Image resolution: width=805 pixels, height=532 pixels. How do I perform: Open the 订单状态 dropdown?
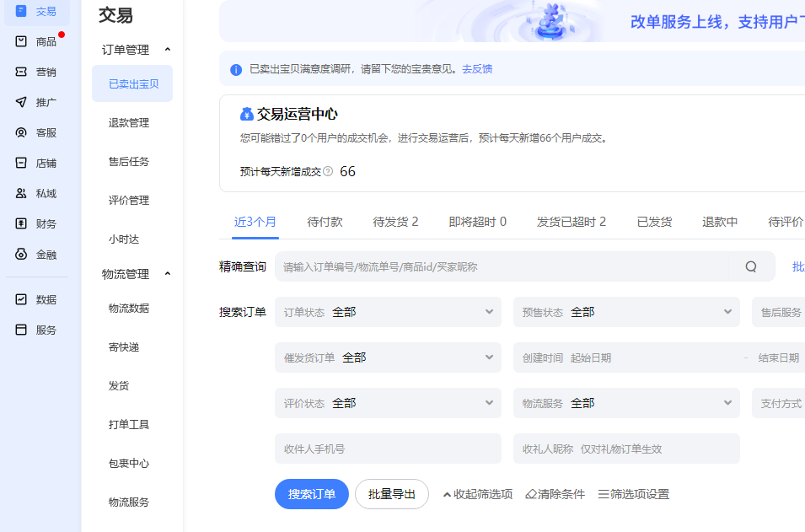pos(388,311)
